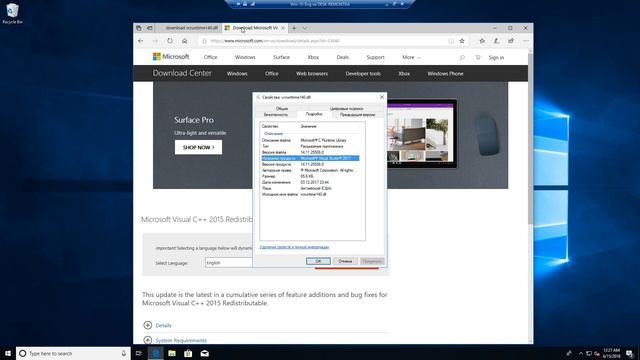This screenshot has width=640, height=360.
Task: Click the Windows Start button
Action: click(8, 353)
